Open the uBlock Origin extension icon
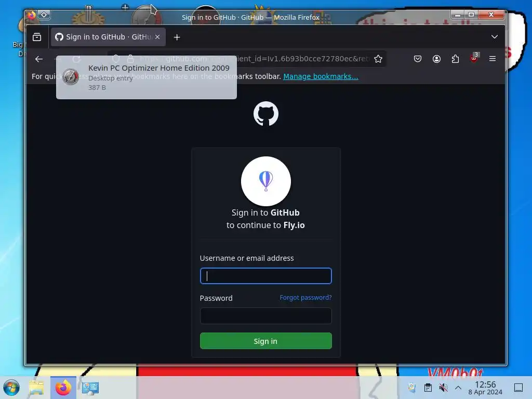The image size is (532, 399). click(x=474, y=58)
